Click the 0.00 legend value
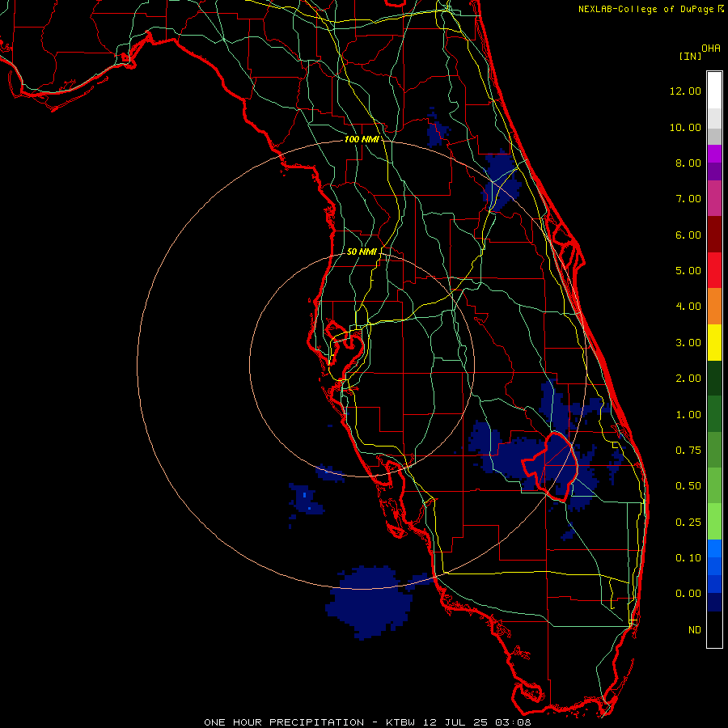 pos(688,594)
